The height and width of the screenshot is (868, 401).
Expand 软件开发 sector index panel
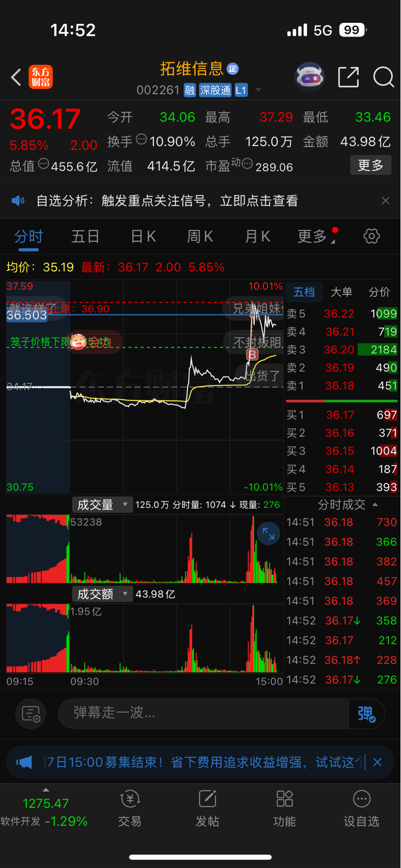click(45, 807)
